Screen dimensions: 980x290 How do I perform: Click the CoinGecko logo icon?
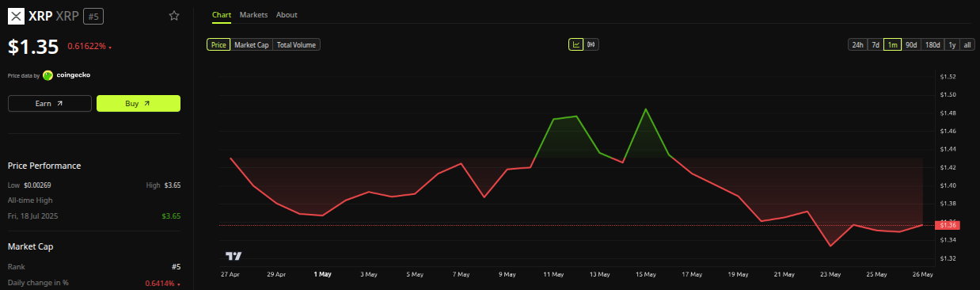[48, 75]
